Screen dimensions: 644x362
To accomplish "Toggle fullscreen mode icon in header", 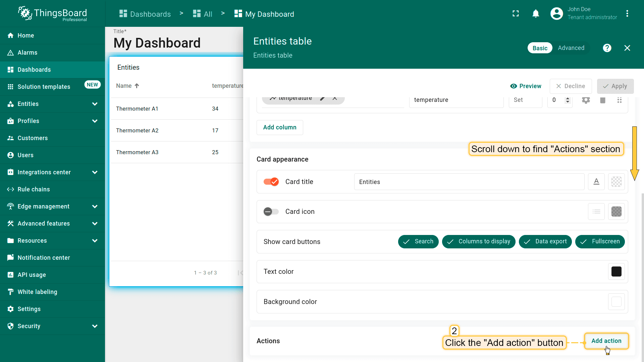I will tap(516, 14).
